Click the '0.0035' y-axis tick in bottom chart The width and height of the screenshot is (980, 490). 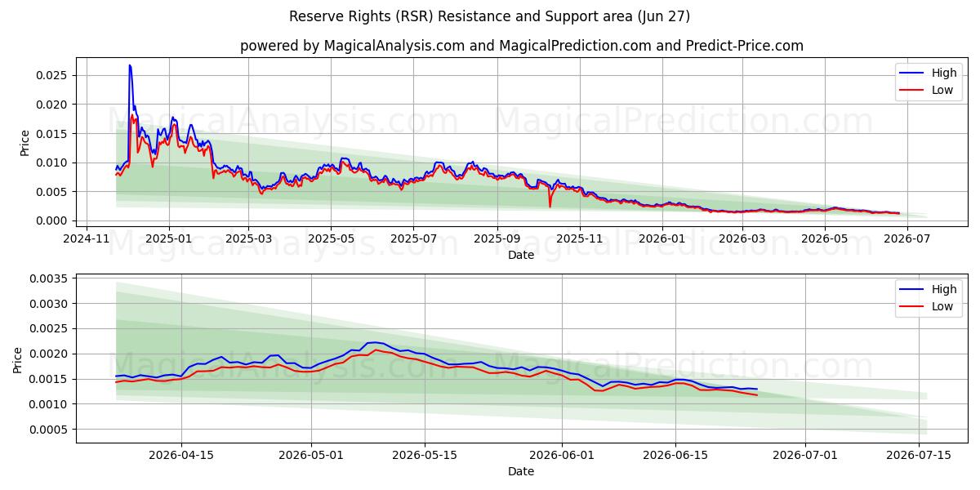click(x=50, y=278)
